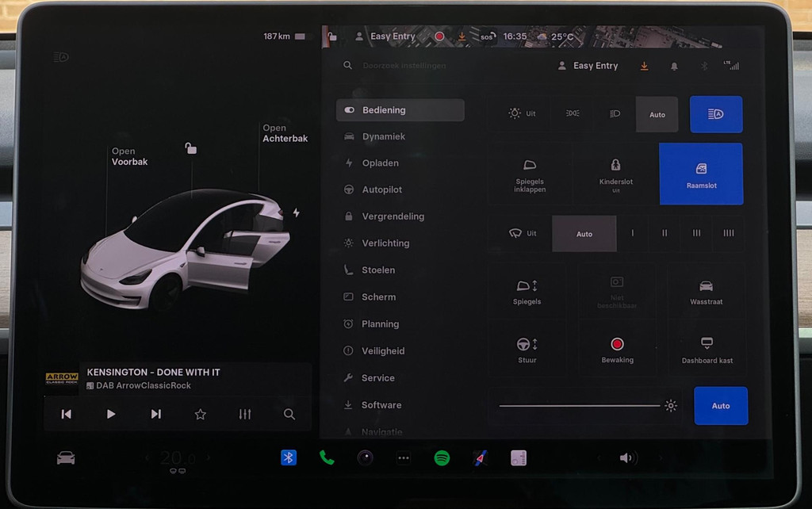812x509 pixels.
Task: Open the all apps launcher dots
Action: (404, 458)
